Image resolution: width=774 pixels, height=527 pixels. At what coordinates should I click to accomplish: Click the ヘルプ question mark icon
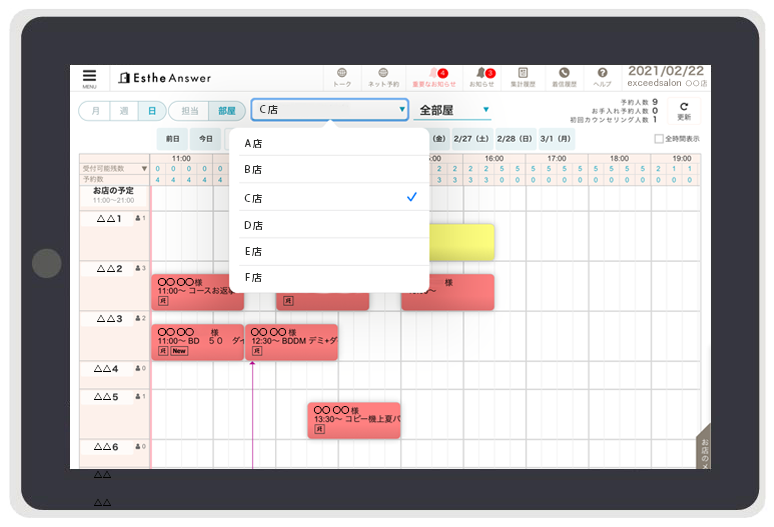[602, 77]
